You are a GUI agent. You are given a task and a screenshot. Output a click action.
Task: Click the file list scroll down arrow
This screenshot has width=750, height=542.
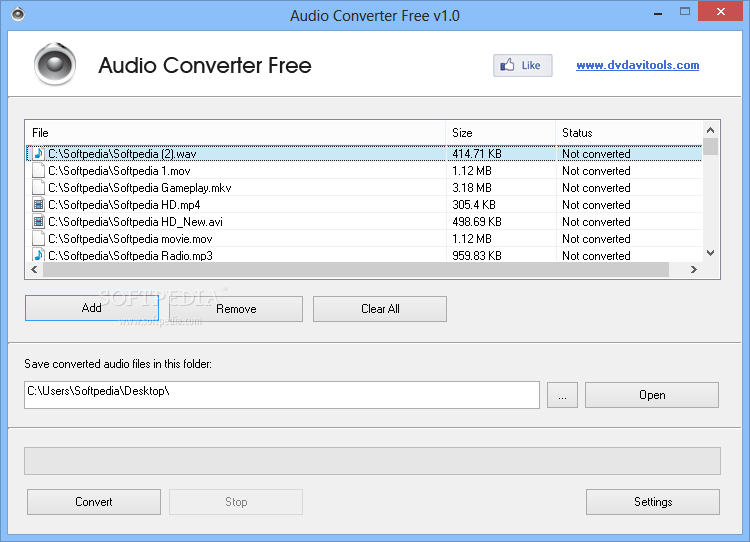(x=711, y=253)
